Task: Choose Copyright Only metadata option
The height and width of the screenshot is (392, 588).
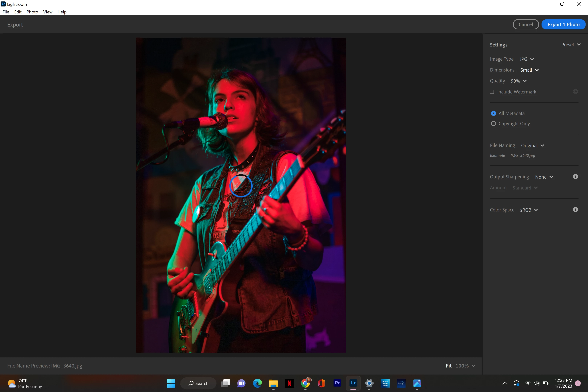Action: [493, 124]
